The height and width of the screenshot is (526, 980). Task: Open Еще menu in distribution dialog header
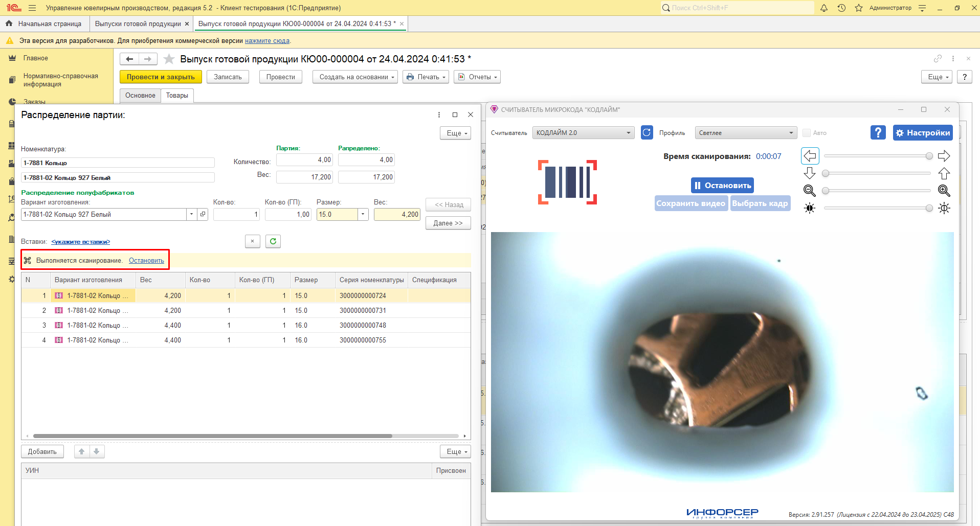(x=455, y=133)
